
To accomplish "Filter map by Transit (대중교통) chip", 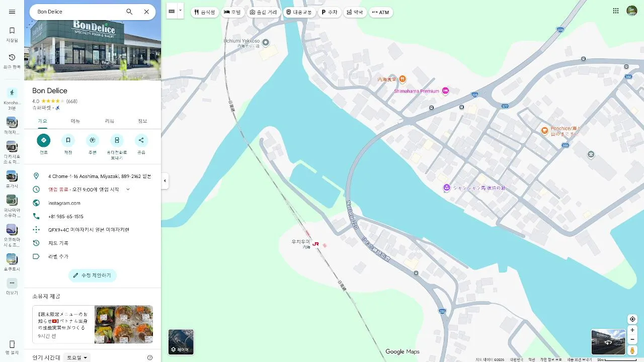I will (x=299, y=12).
